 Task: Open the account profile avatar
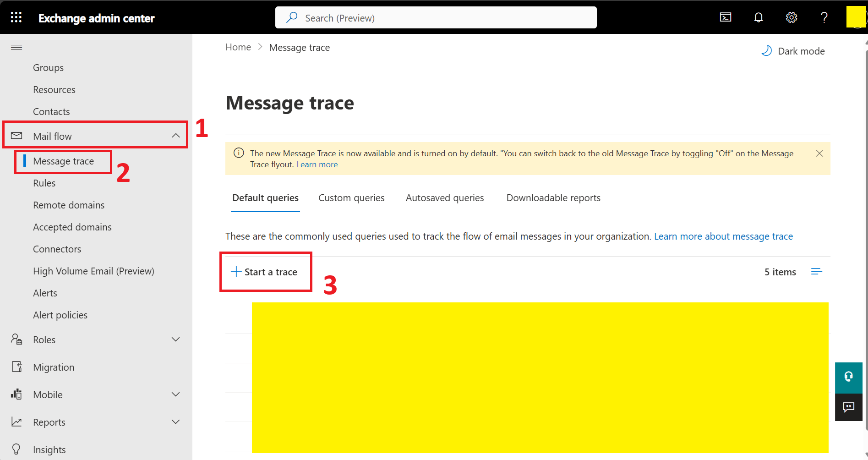pos(856,17)
